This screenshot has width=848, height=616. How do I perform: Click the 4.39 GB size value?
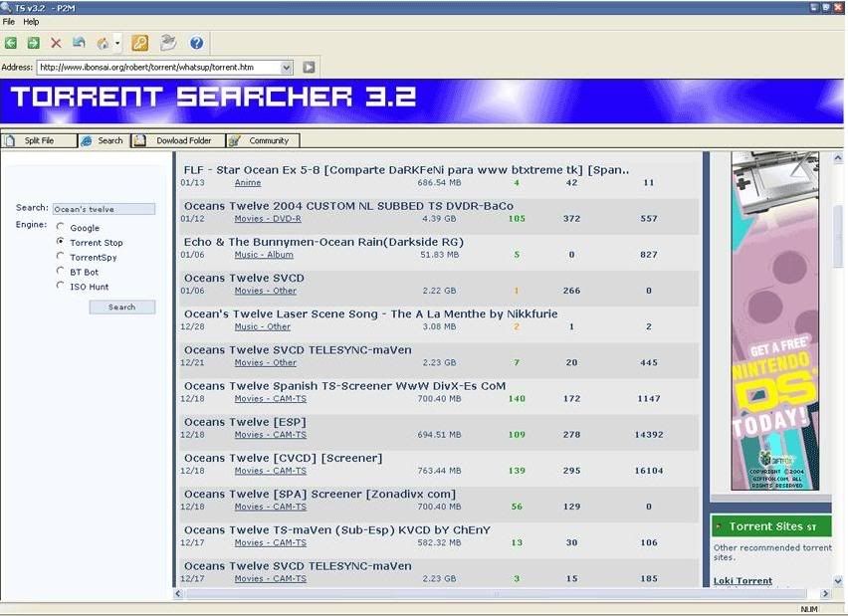pos(439,219)
